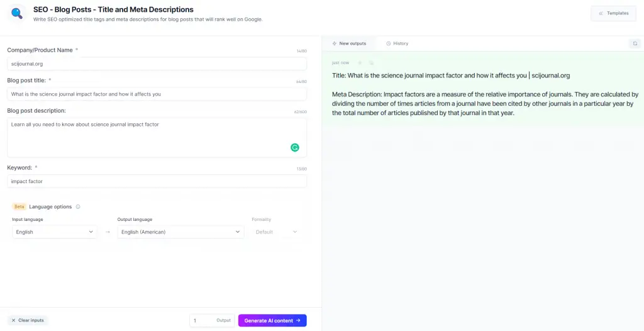Open the Output language English (American) dropdown
This screenshot has width=644, height=331.
(180, 232)
